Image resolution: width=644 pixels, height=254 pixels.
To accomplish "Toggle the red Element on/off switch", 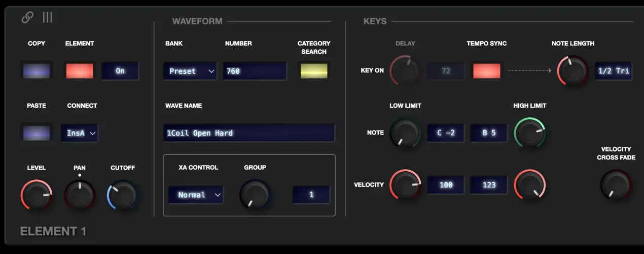I will tap(80, 71).
